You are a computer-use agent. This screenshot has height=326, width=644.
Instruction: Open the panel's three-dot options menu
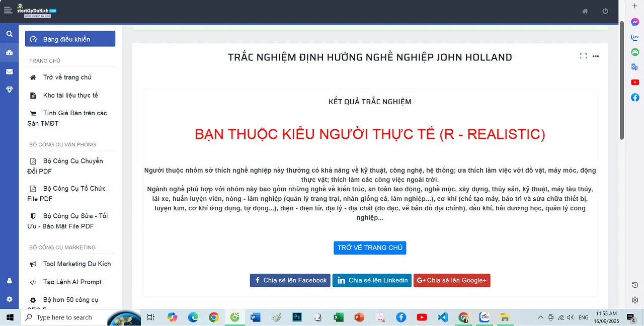tap(596, 56)
